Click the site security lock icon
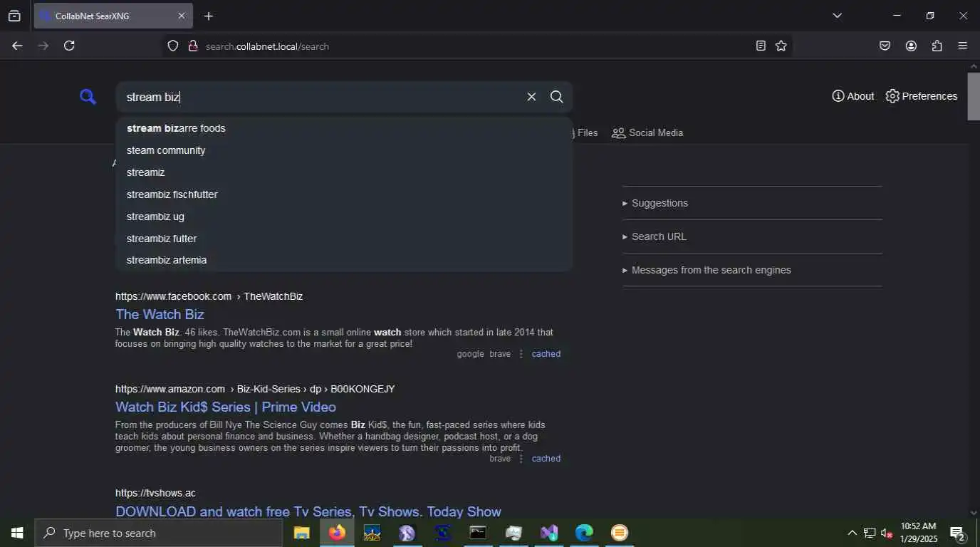 [x=192, y=46]
